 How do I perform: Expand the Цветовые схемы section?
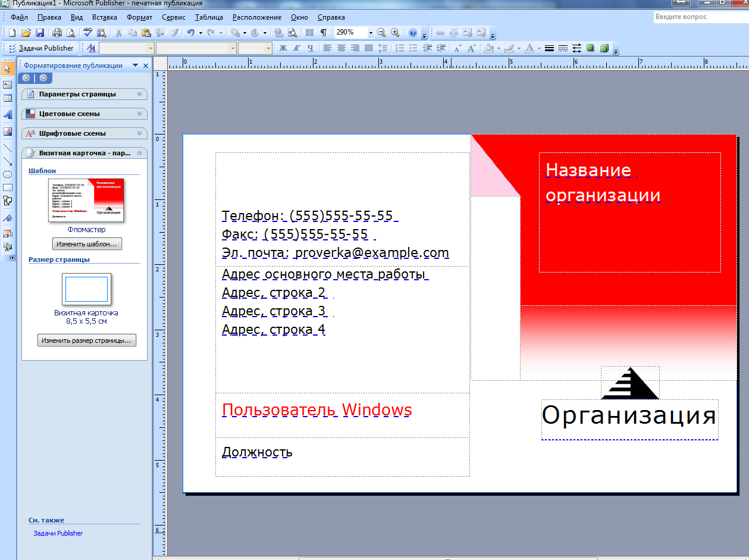84,114
